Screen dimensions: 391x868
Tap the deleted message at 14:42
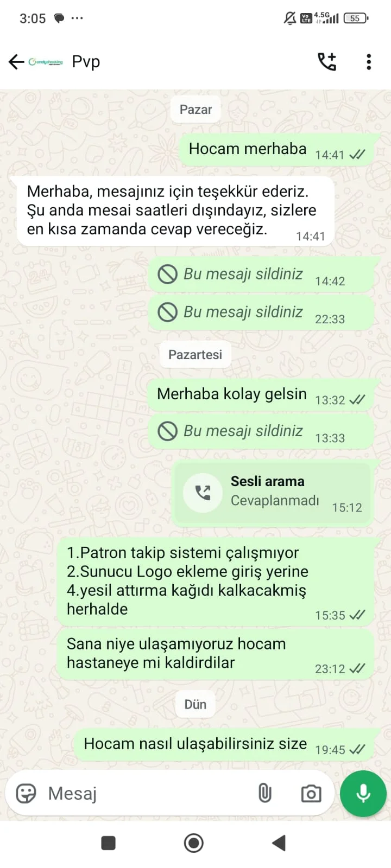(262, 275)
